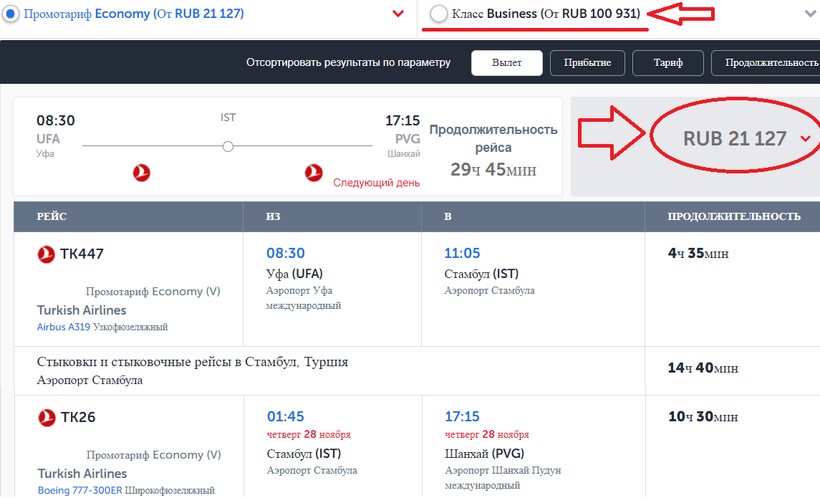820x498 pixels.
Task: Click flight number TK26
Action: point(78,417)
